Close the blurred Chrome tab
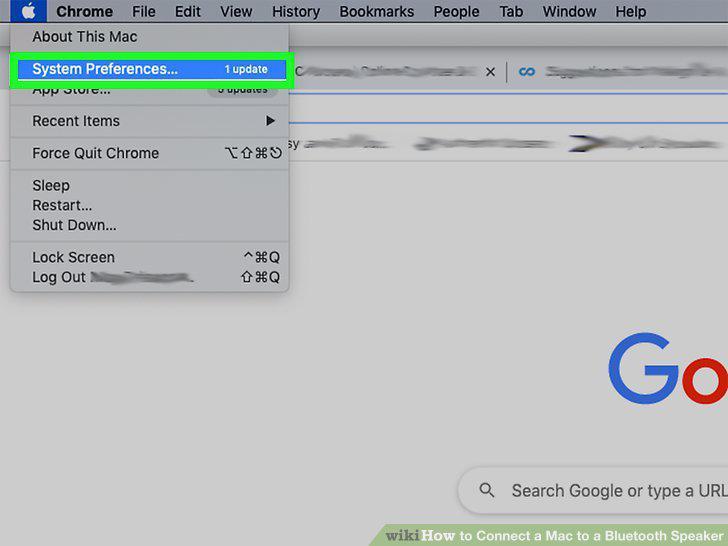This screenshot has width=728, height=546. coord(490,72)
